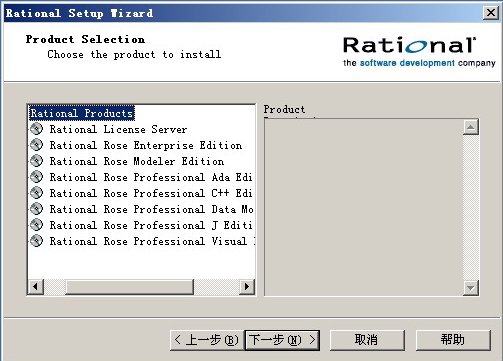Click the disc icon beside Rose Professional Ada

37,177
